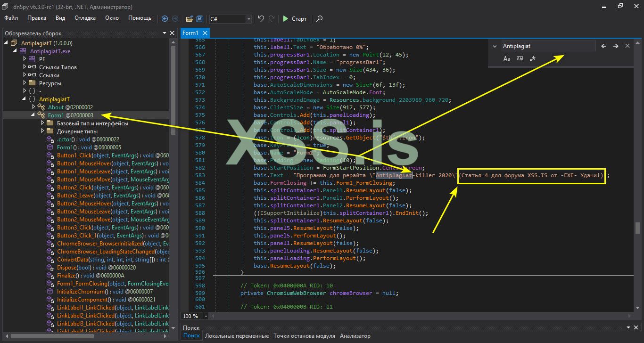Click the undo arrow icon
Image resolution: width=644 pixels, height=343 pixels.
261,19
